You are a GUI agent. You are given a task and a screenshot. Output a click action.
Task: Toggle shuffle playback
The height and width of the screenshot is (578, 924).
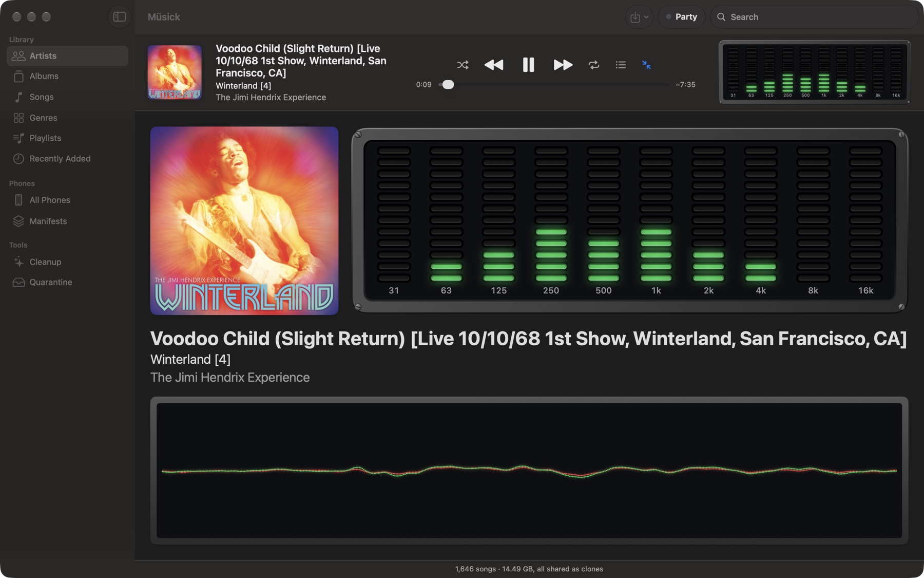[x=463, y=65]
